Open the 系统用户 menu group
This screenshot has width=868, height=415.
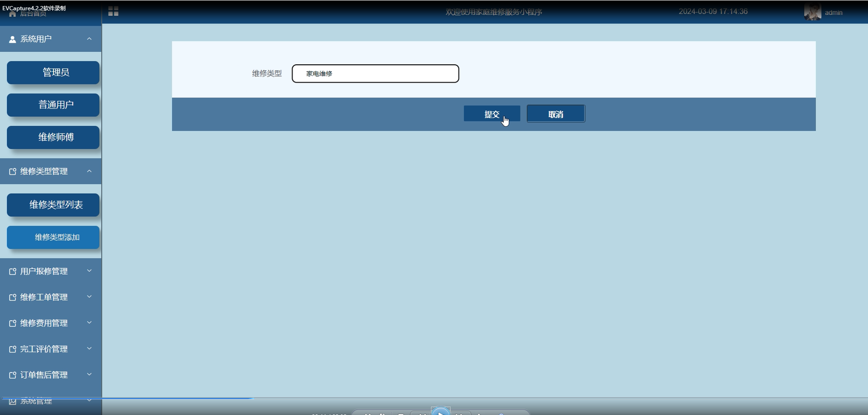51,39
